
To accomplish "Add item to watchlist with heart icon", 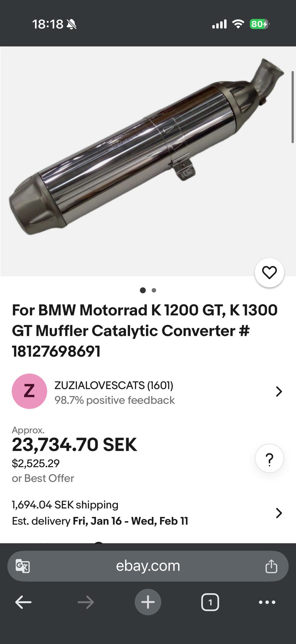I will (x=269, y=272).
